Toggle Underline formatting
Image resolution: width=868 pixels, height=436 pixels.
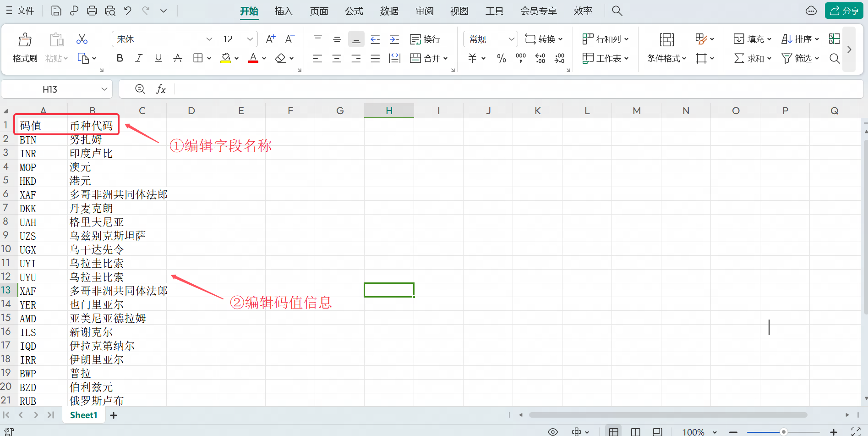pyautogui.click(x=158, y=59)
